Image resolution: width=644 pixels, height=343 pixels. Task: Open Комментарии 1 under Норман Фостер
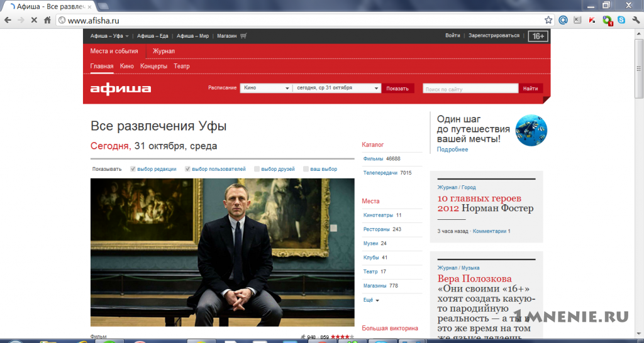pyautogui.click(x=492, y=231)
